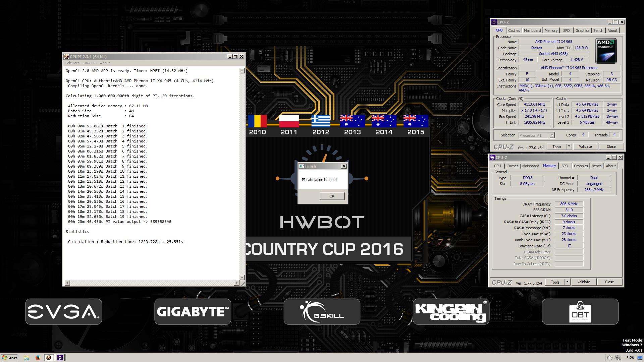Click the 2012 Greece flag
The height and width of the screenshot is (362, 644).
pyautogui.click(x=321, y=121)
